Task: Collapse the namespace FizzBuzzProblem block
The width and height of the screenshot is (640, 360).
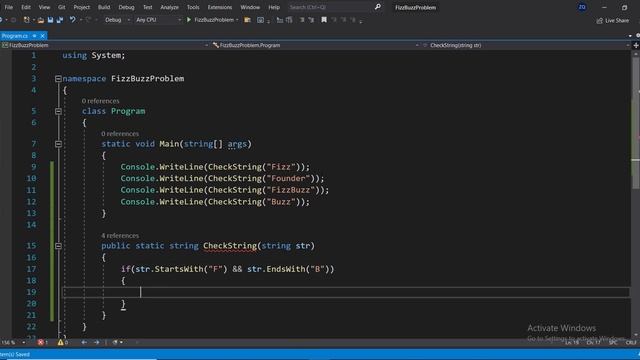Action: [x=58, y=78]
